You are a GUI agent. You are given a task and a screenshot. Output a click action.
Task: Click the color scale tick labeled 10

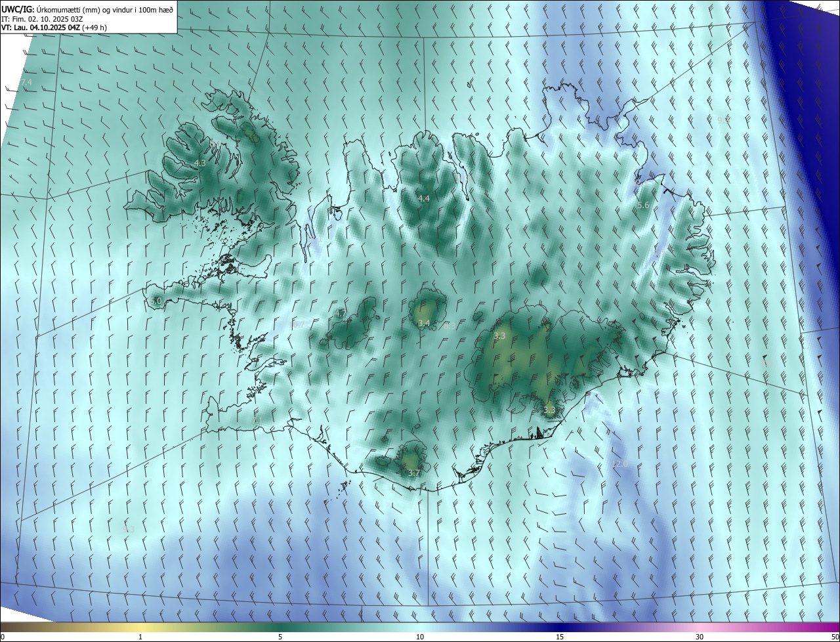pyautogui.click(x=420, y=637)
